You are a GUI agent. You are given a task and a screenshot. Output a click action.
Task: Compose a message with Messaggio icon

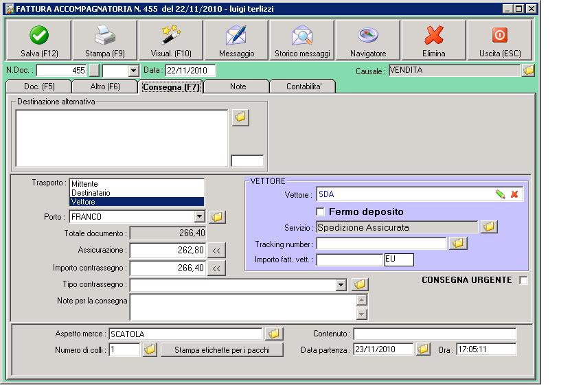[236, 40]
